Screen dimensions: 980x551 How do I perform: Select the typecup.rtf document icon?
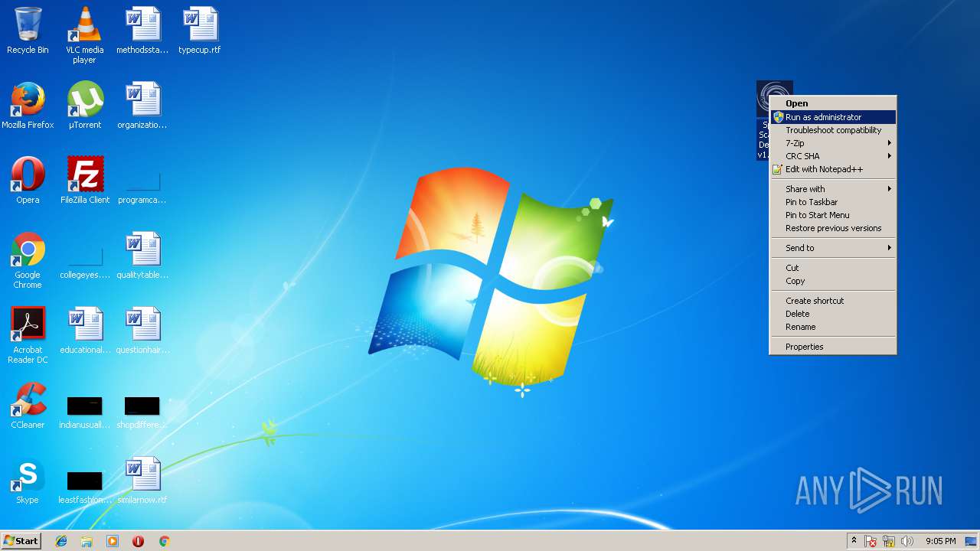tap(200, 31)
